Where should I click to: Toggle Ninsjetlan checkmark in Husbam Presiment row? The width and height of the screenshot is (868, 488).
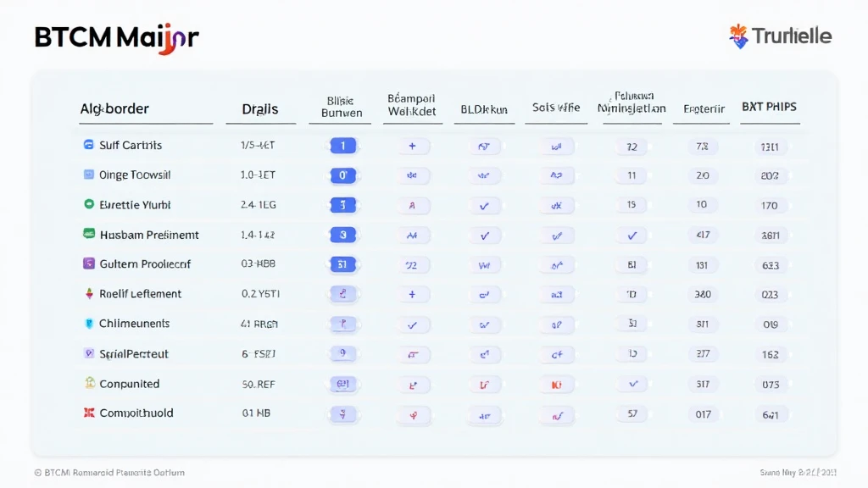[x=632, y=236]
